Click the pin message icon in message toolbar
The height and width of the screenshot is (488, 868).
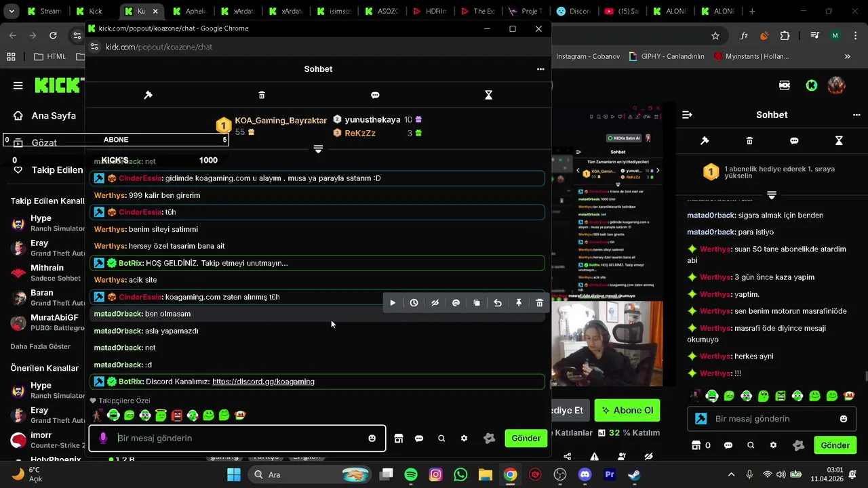519,303
